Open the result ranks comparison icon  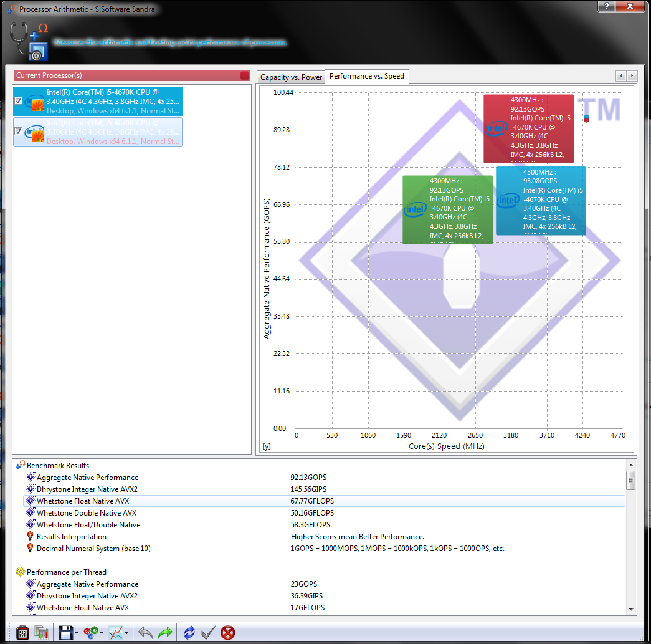[x=42, y=633]
